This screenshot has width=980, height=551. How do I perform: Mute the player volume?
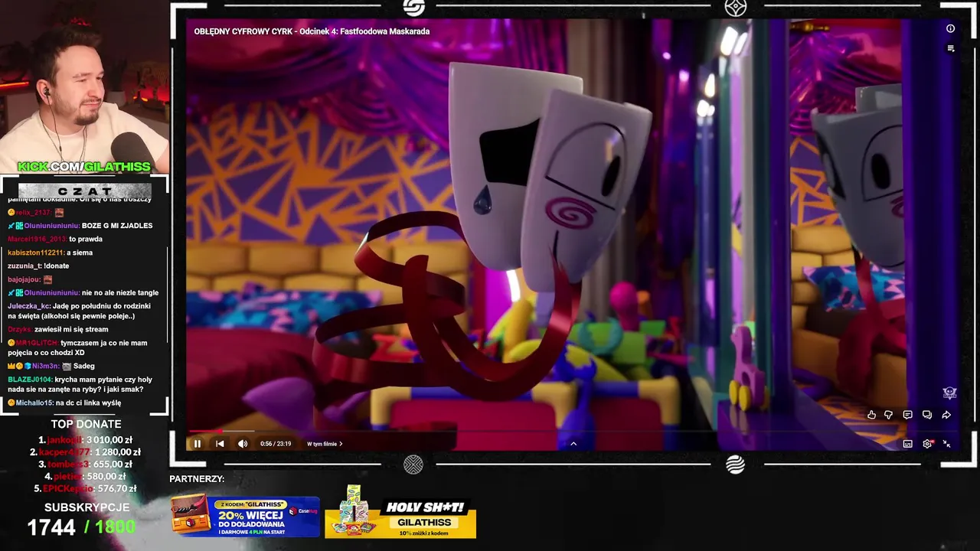pos(243,443)
